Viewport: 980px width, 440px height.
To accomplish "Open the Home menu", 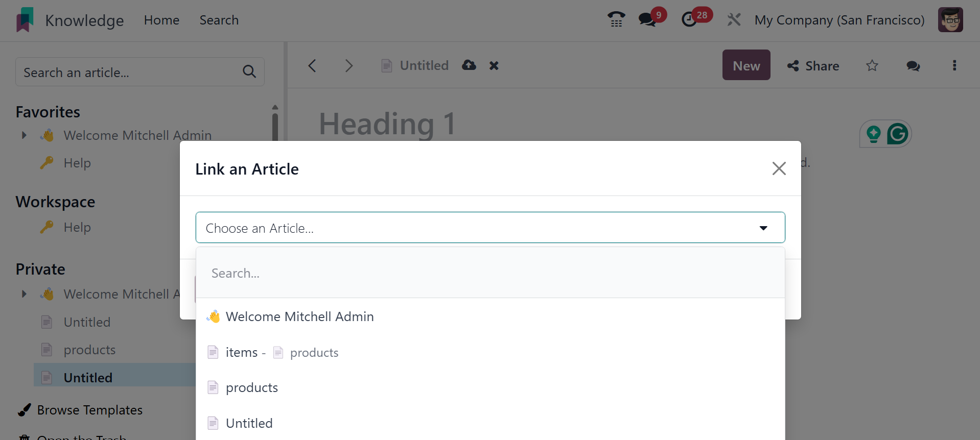I will 161,20.
